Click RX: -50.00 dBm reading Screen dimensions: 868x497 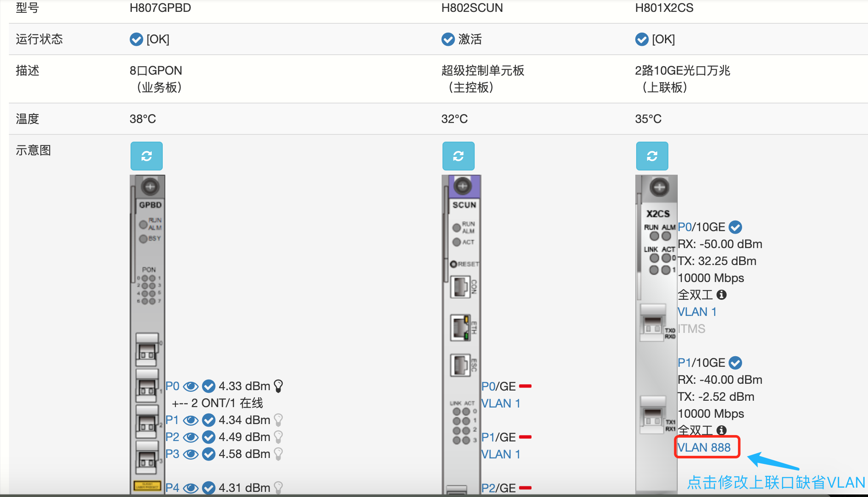pyautogui.click(x=720, y=244)
